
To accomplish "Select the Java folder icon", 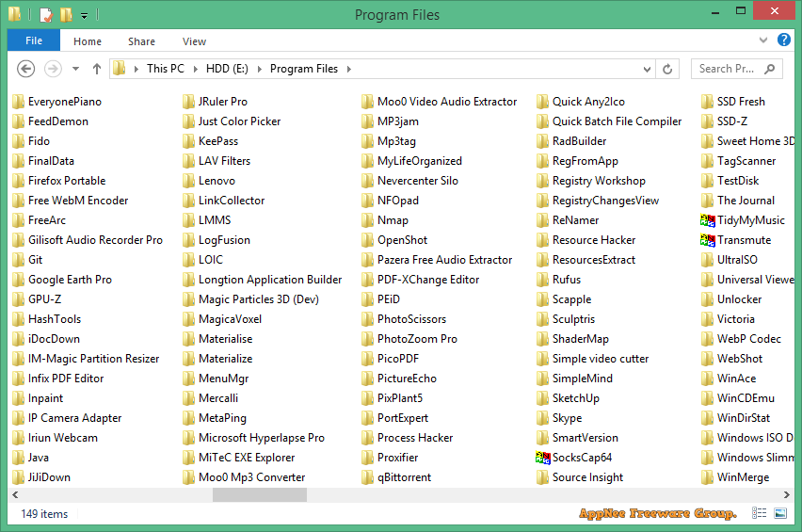I will [x=19, y=458].
